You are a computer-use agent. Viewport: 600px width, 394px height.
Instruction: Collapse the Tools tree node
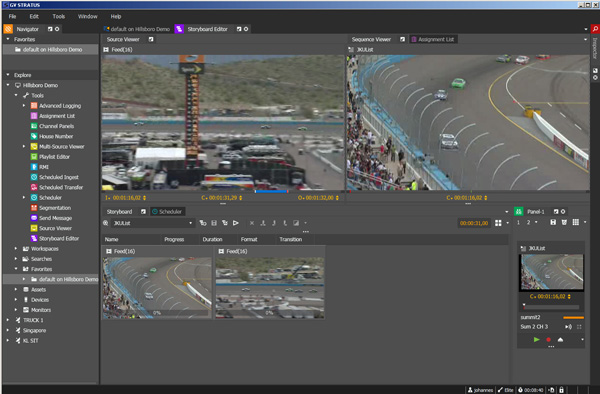[x=16, y=95]
